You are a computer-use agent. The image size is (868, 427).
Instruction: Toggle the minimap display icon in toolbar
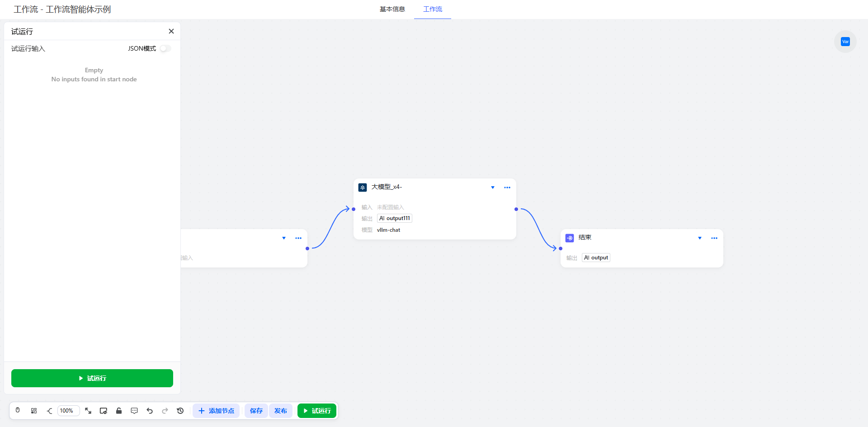[x=104, y=411]
